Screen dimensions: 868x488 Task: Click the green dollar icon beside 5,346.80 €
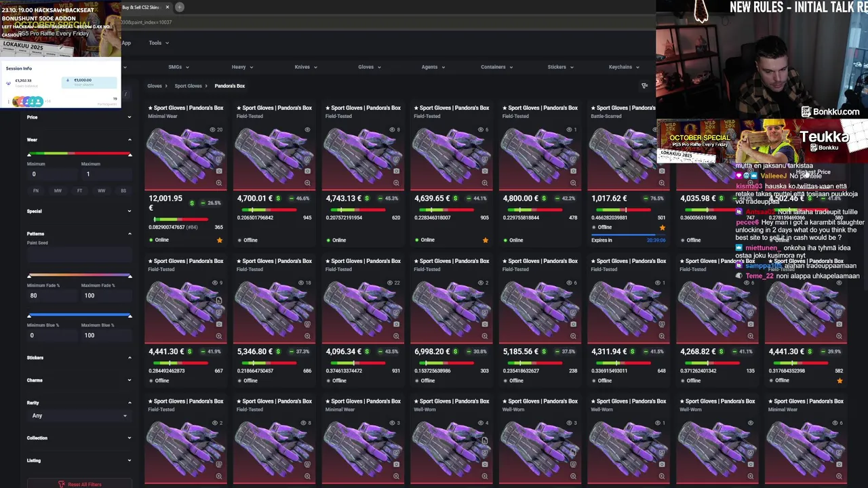(x=278, y=352)
